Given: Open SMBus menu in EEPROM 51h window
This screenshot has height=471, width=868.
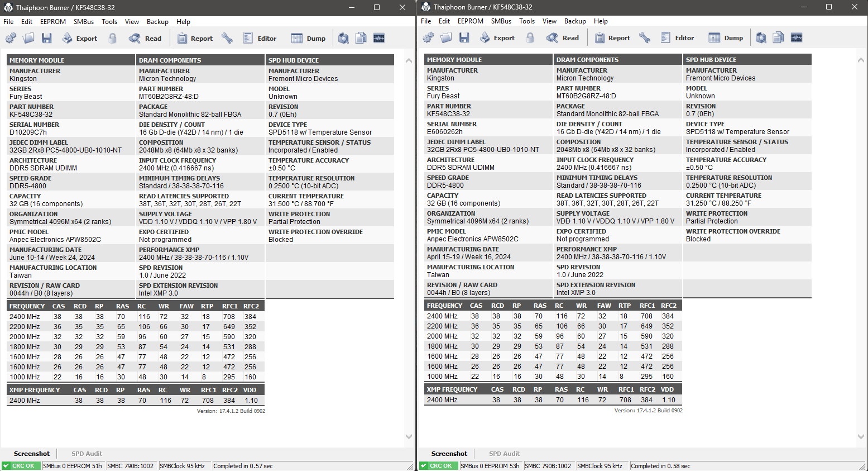Looking at the screenshot, I should (84, 22).
